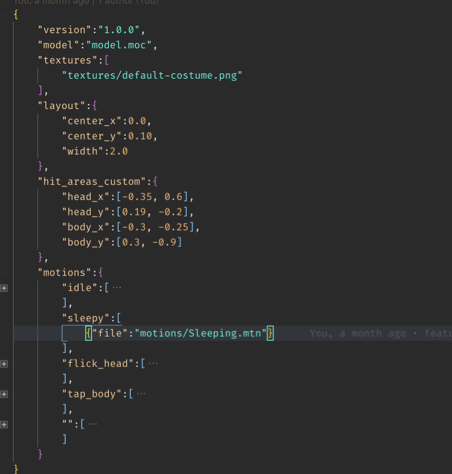Click the "textures" key
This screenshot has height=474, width=452.
click(x=68, y=60)
